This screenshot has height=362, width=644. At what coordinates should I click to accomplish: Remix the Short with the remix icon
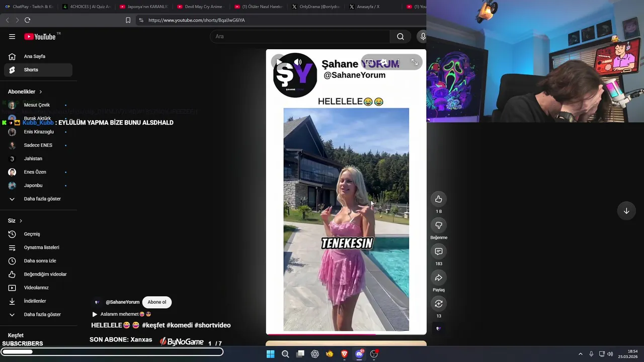(439, 304)
